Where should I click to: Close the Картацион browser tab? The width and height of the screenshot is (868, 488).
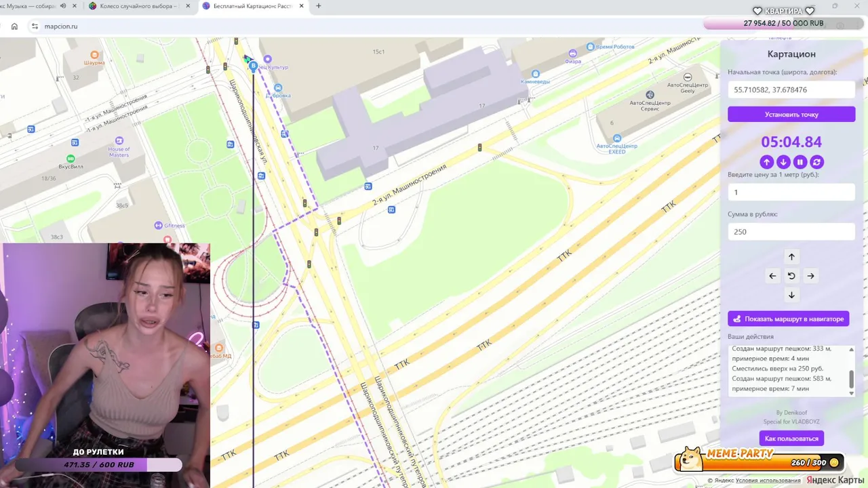302,6
